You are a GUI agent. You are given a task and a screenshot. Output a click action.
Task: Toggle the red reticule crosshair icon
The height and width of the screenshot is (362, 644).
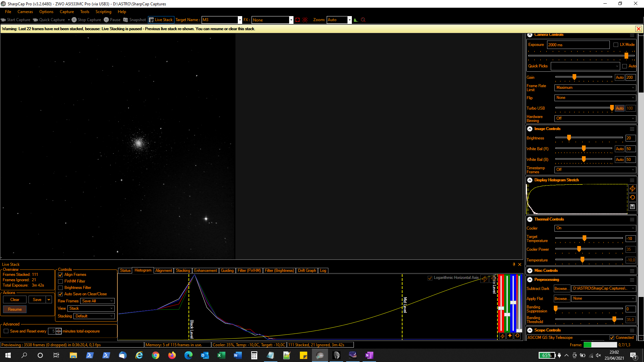click(305, 20)
